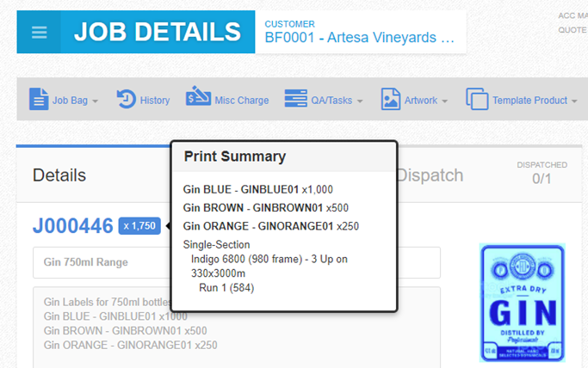Viewport: 588px width, 368px height.
Task: Click the Single-Section text
Action: coord(216,244)
